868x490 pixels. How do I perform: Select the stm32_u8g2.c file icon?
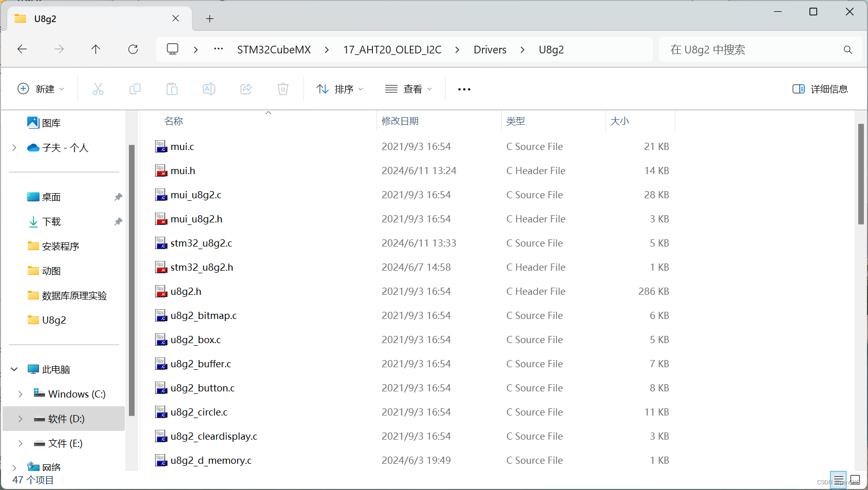(x=161, y=243)
